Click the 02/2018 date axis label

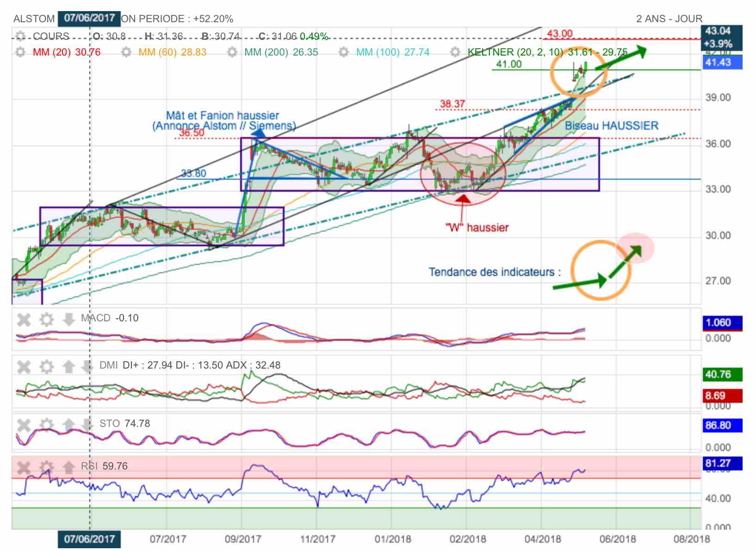[467, 539]
